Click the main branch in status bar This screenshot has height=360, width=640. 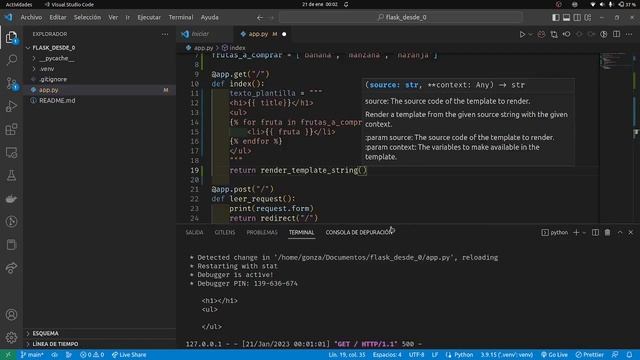(x=32, y=355)
